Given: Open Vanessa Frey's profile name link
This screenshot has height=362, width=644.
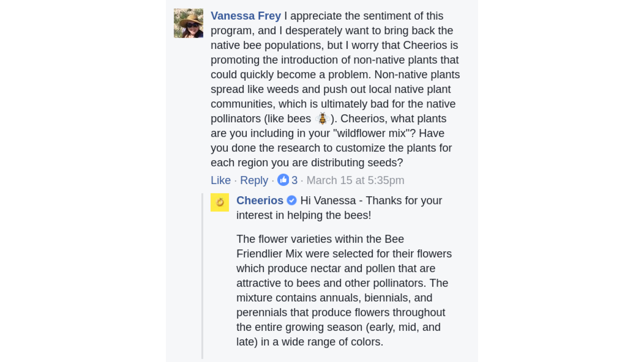Looking at the screenshot, I should 246,16.
